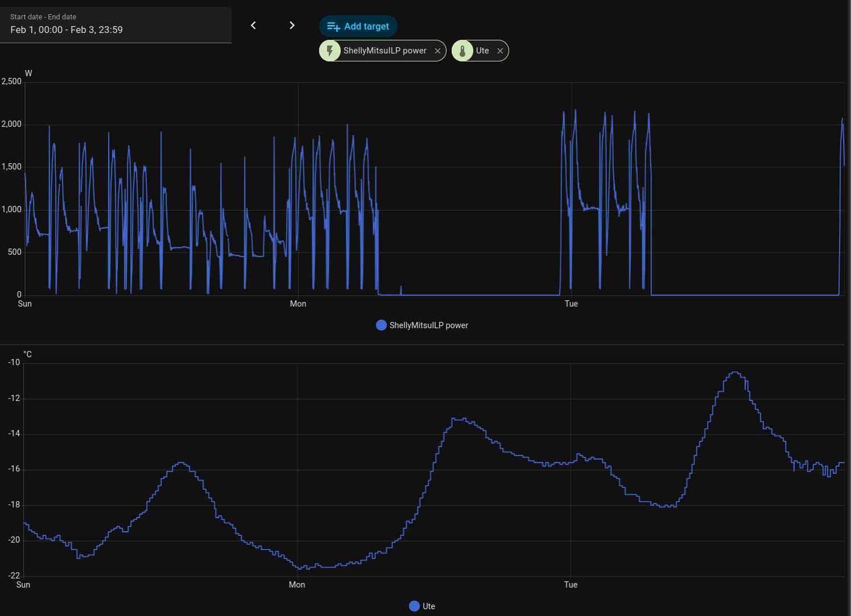Open the Start date - End date picker
This screenshot has width=851, height=616.
click(x=115, y=25)
